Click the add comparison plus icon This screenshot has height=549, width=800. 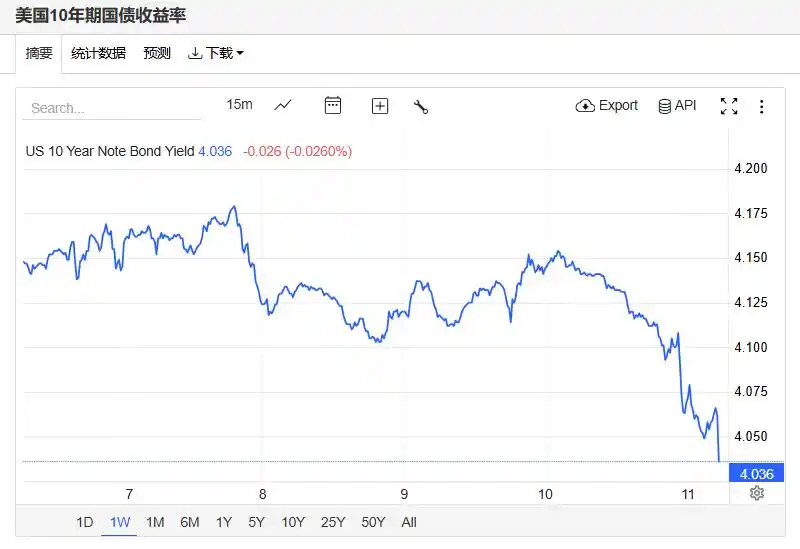point(380,105)
